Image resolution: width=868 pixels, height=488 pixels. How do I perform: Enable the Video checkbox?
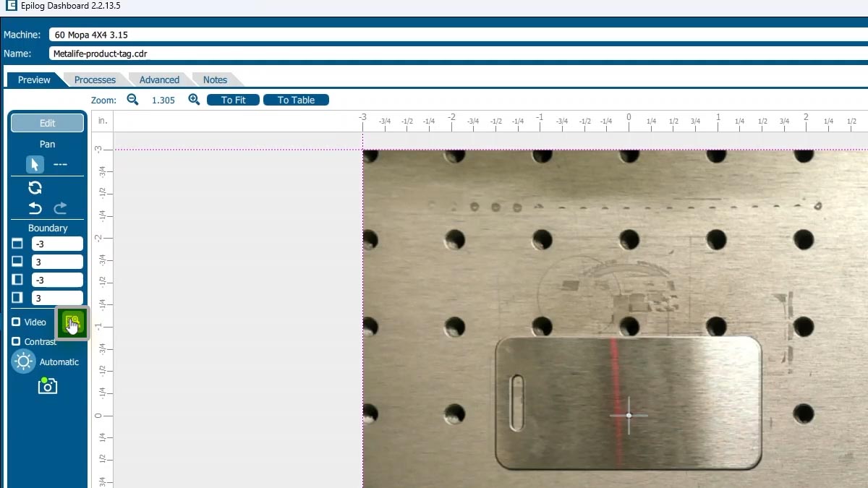(16, 322)
